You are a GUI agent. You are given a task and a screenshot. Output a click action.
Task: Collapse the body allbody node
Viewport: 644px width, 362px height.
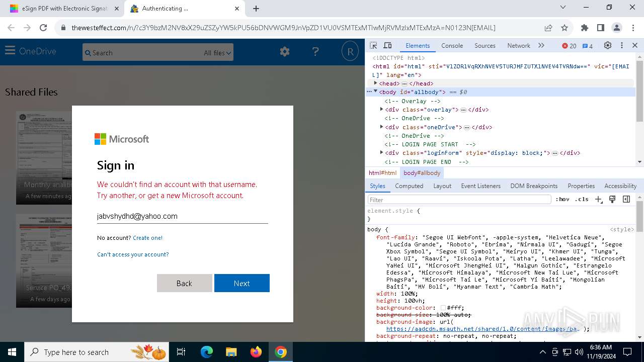click(375, 92)
